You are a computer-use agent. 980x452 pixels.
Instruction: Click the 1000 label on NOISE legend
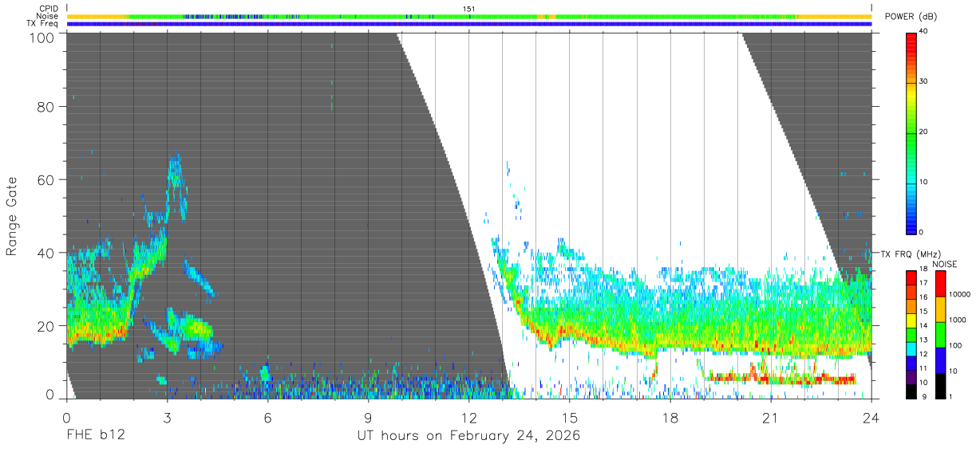point(958,320)
